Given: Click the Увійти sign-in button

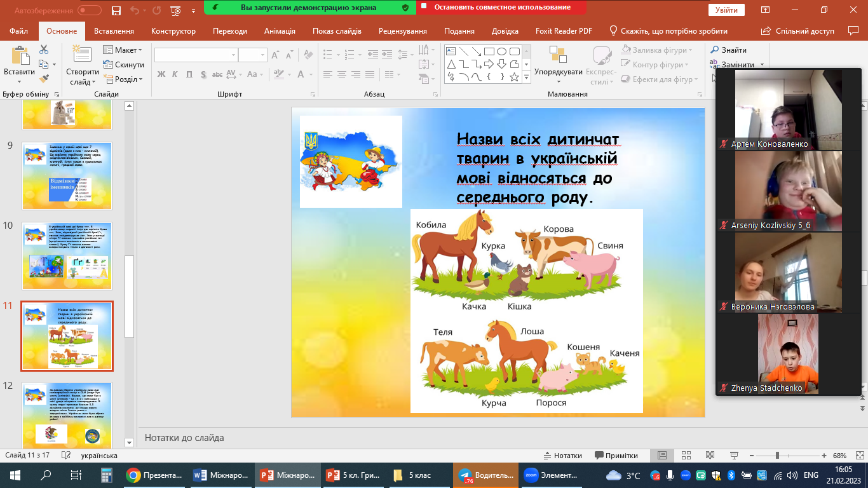Looking at the screenshot, I should [x=726, y=10].
